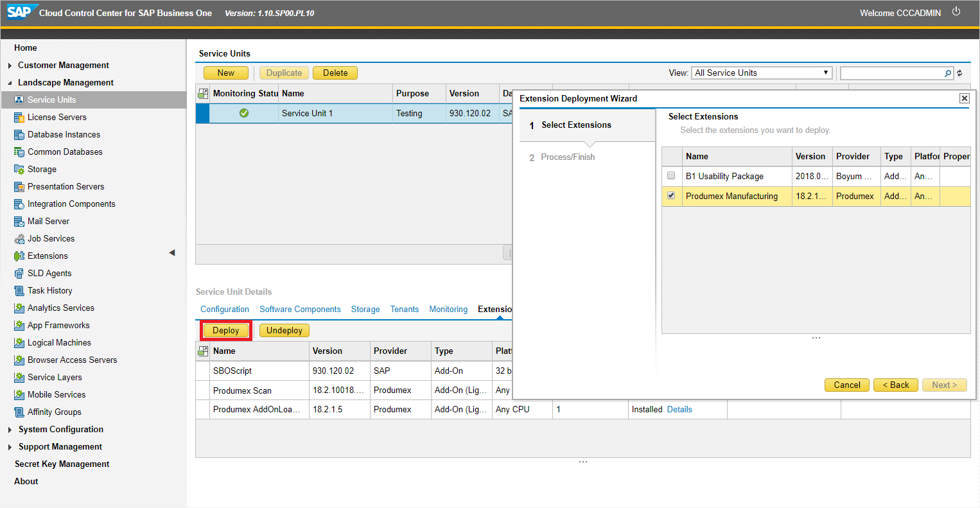Click the Extensions puzzle icon in the sidebar
Screen dimensions: 980x508
click(19, 256)
